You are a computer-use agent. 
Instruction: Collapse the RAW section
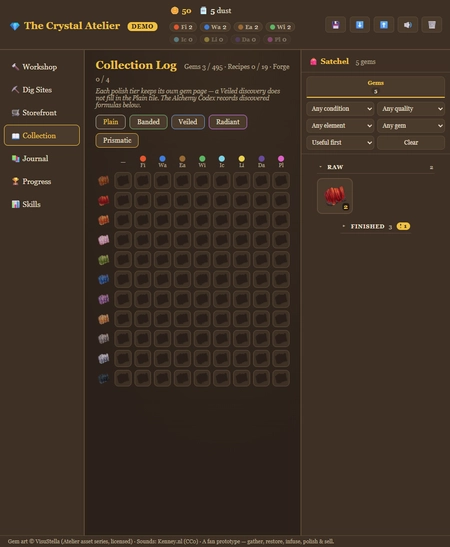click(x=375, y=167)
